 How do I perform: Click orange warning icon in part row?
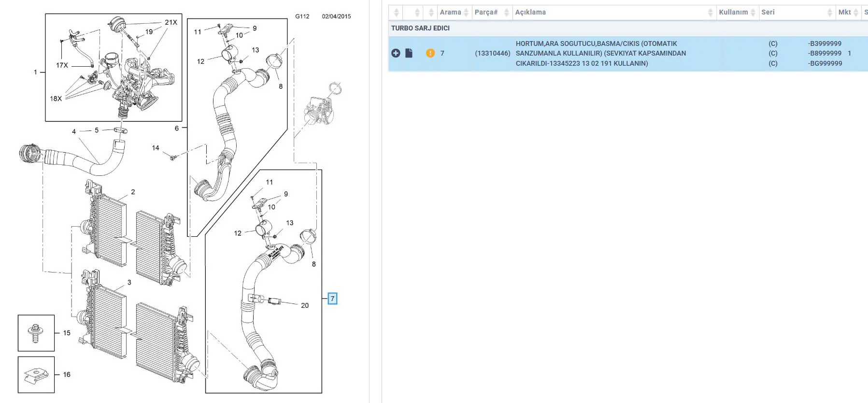tap(430, 53)
